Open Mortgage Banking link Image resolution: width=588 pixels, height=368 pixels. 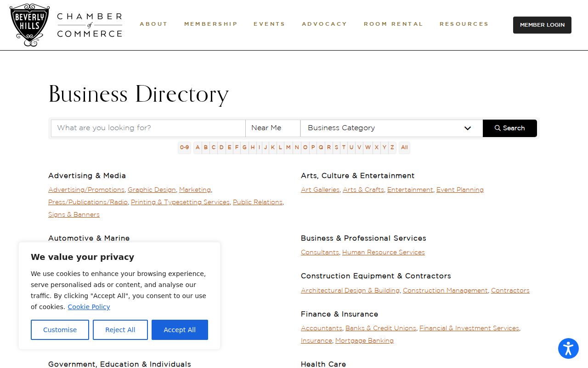click(364, 340)
